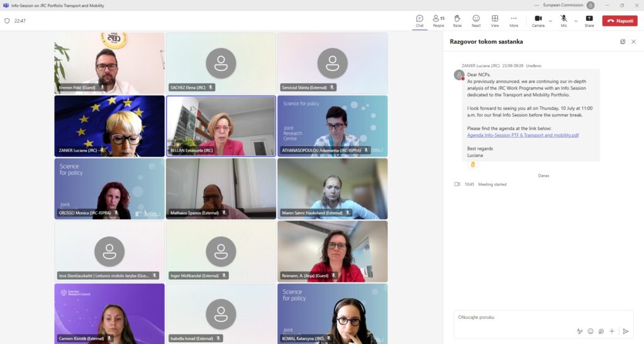The image size is (644, 344).
Task: Open the People participants panel
Action: pos(438,21)
